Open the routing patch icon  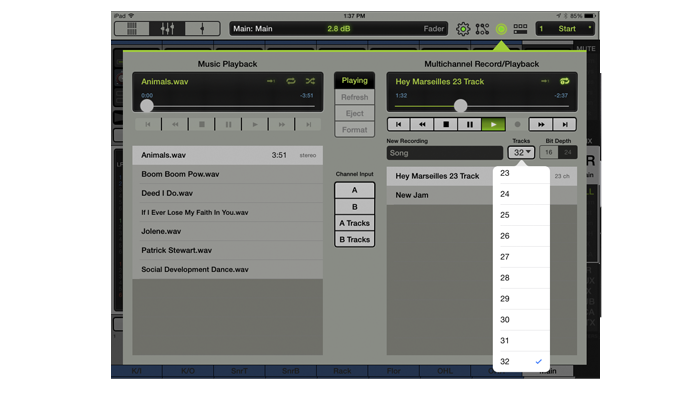pos(482,29)
